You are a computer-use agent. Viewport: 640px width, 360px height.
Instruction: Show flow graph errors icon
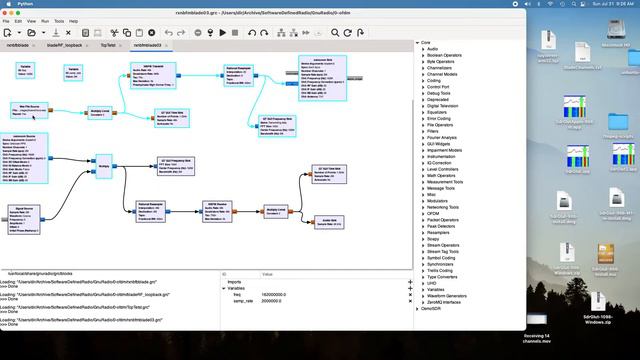pos(198,33)
